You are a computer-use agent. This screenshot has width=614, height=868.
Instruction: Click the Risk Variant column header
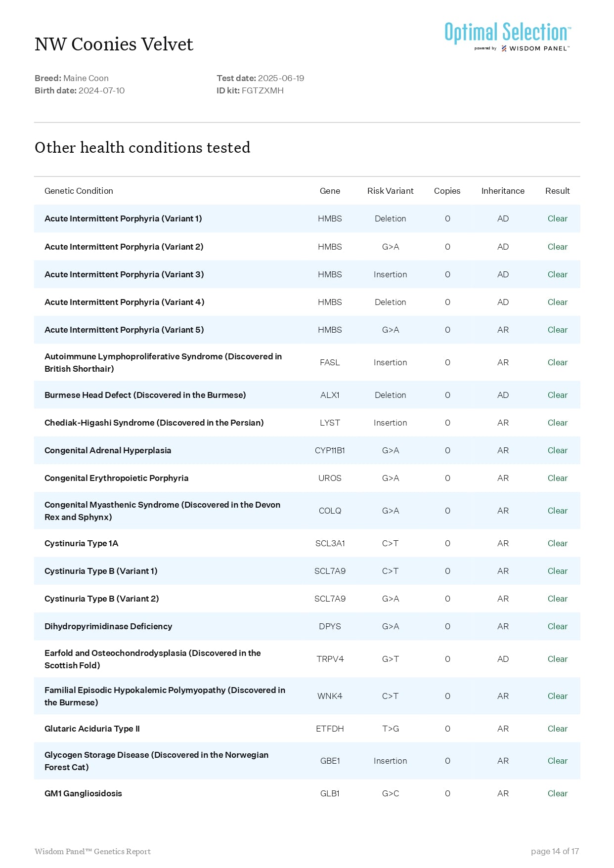tap(390, 191)
